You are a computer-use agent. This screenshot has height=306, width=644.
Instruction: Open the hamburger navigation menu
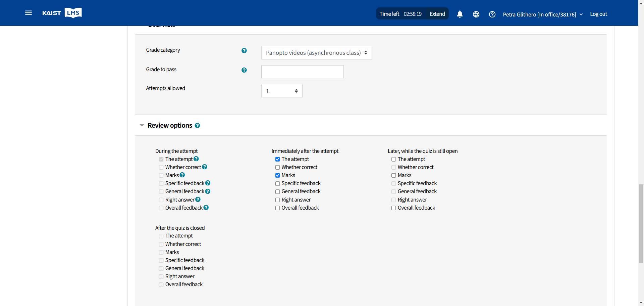click(29, 13)
